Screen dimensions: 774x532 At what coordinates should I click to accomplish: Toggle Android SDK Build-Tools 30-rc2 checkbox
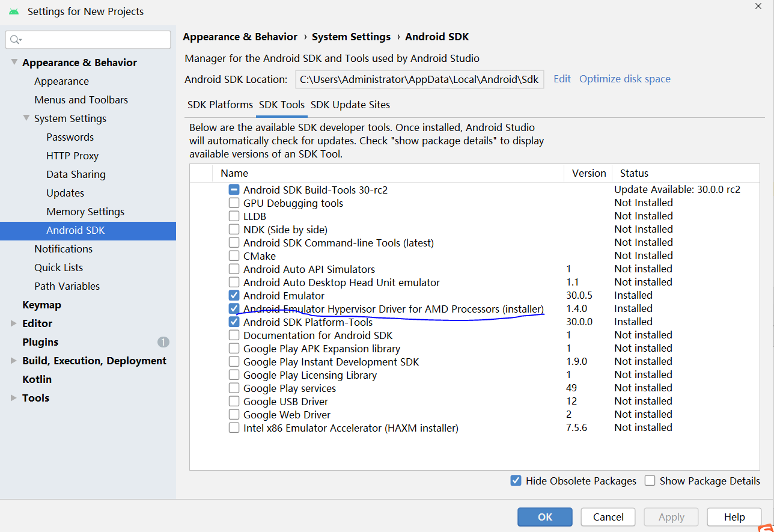234,189
